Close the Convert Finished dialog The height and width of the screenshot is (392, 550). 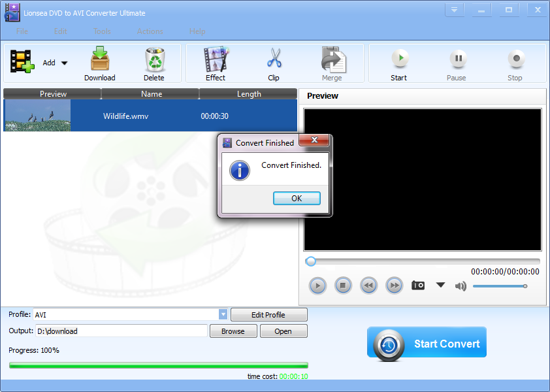[x=314, y=140]
